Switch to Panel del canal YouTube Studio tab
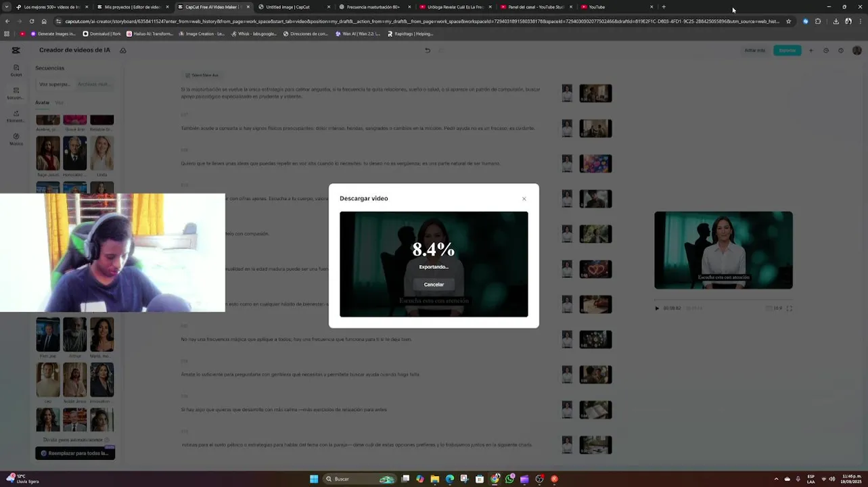This screenshot has width=868, height=487. (536, 7)
